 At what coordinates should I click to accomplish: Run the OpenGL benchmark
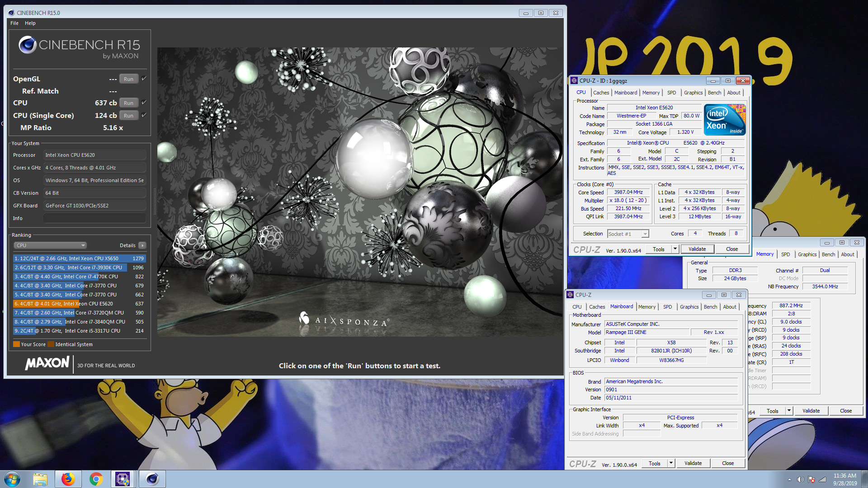pos(128,79)
